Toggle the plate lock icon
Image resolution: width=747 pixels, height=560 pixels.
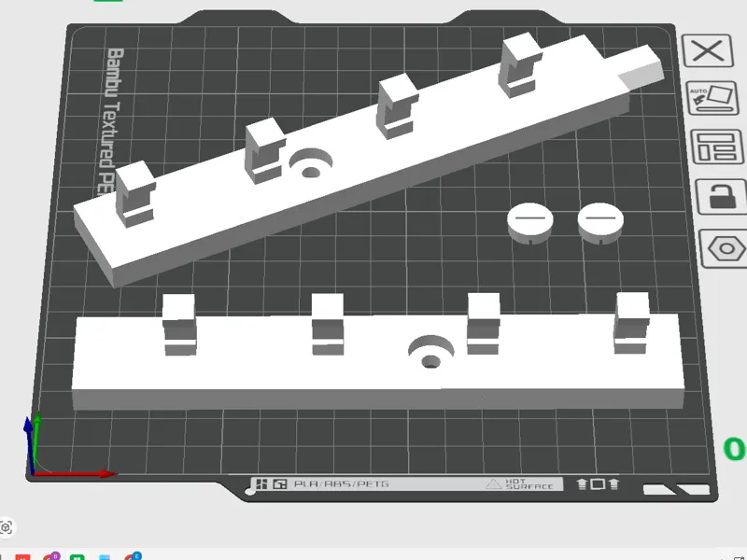(x=722, y=196)
